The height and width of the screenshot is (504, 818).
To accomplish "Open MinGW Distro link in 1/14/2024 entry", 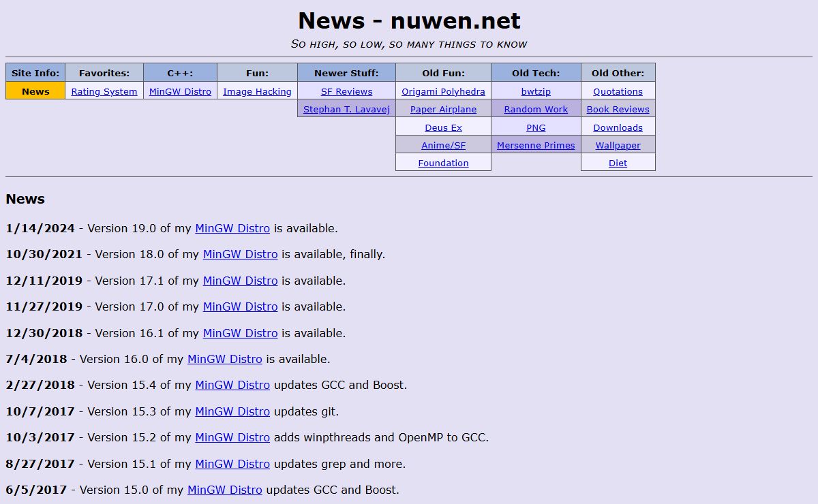I will coord(232,228).
